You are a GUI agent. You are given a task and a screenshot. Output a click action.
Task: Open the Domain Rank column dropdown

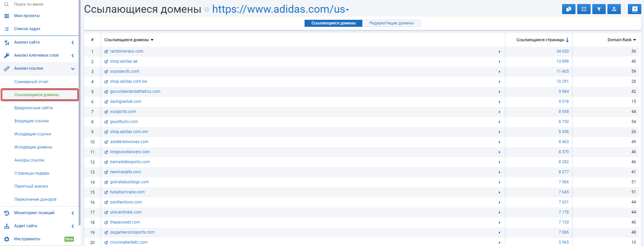(x=635, y=40)
